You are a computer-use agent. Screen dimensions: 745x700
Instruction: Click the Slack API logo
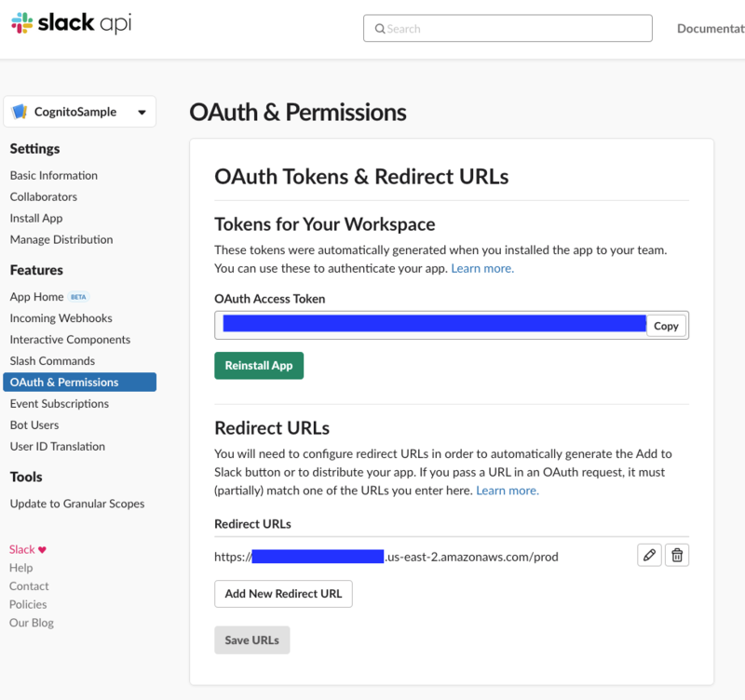pyautogui.click(x=72, y=22)
